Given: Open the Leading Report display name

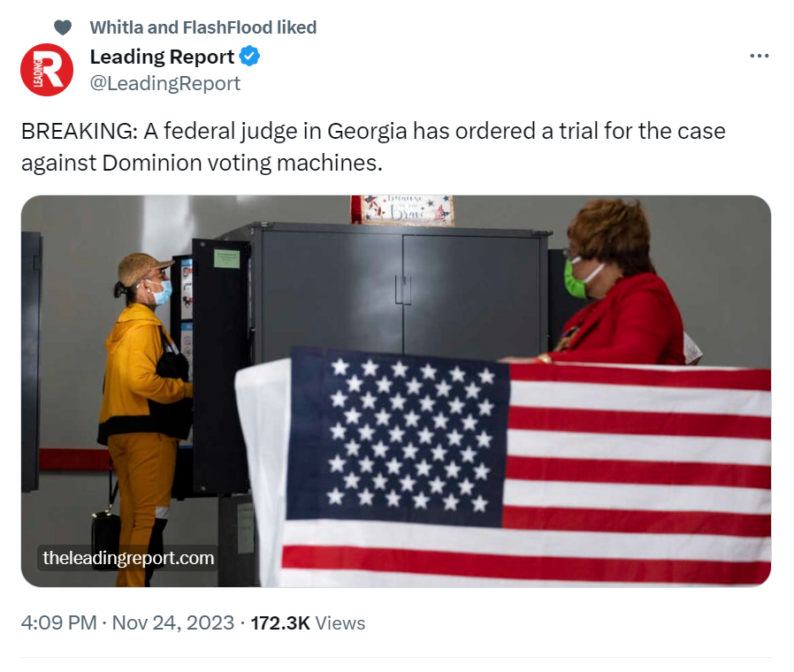Looking at the screenshot, I should coord(162,57).
